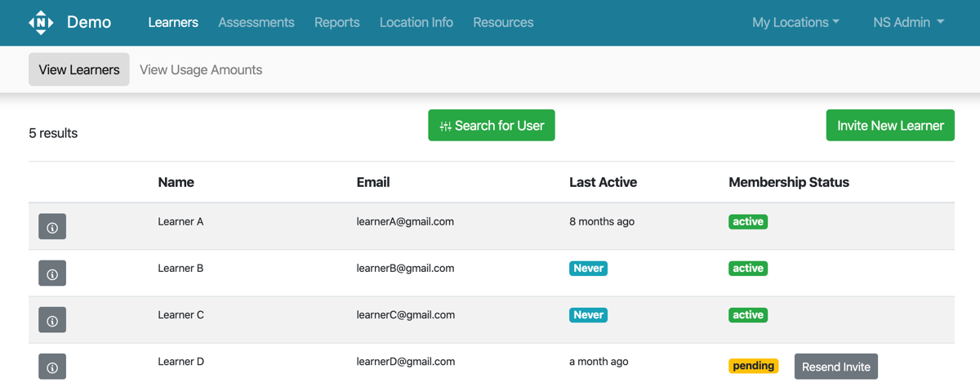Open info icon for Learner C
Image resolution: width=980 pixels, height=387 pixels.
click(x=52, y=320)
